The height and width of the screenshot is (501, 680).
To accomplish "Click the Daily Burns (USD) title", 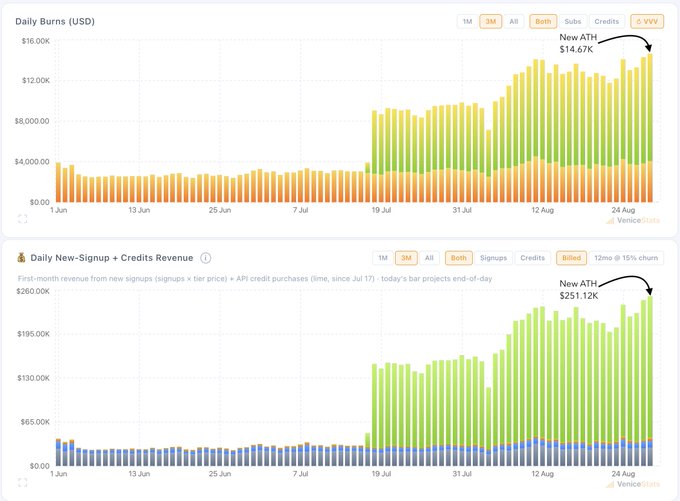I will click(55, 21).
